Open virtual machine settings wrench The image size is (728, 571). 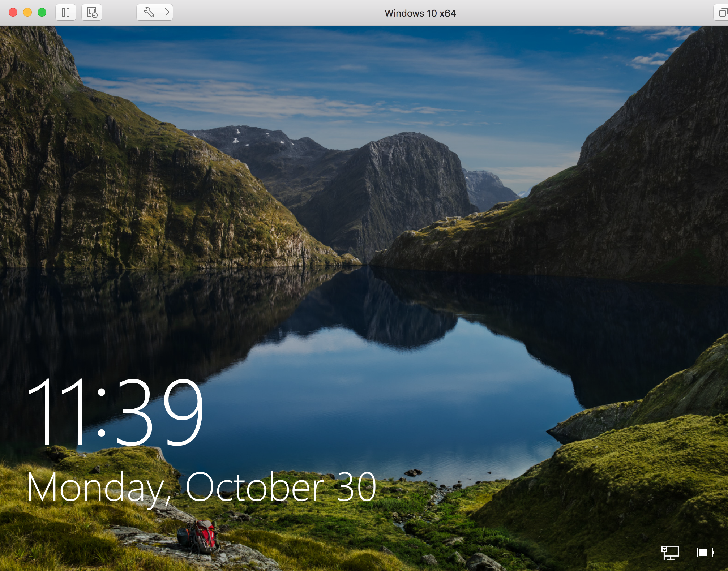(149, 13)
